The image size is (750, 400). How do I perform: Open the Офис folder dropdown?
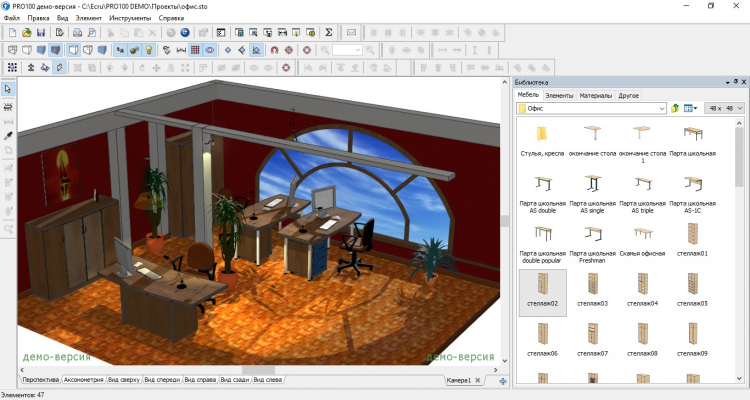[x=662, y=107]
